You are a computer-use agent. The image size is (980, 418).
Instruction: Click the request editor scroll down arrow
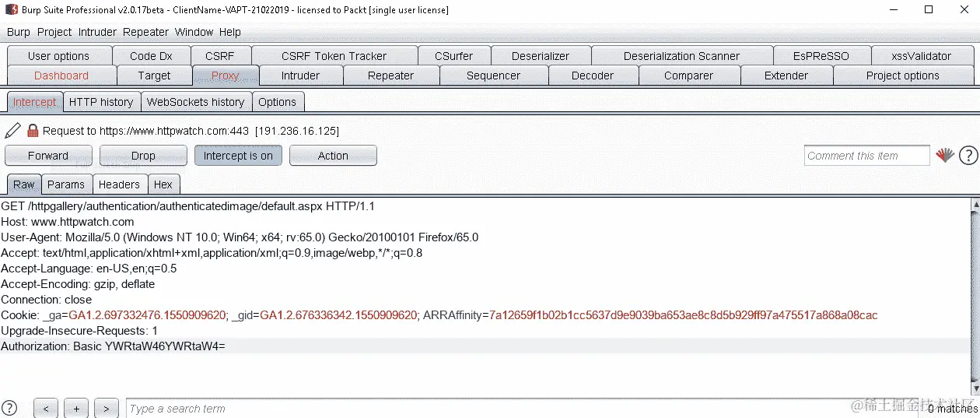[975, 388]
